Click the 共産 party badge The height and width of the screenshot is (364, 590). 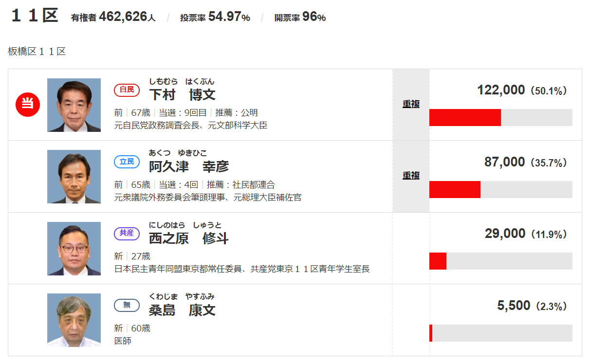coord(127,233)
